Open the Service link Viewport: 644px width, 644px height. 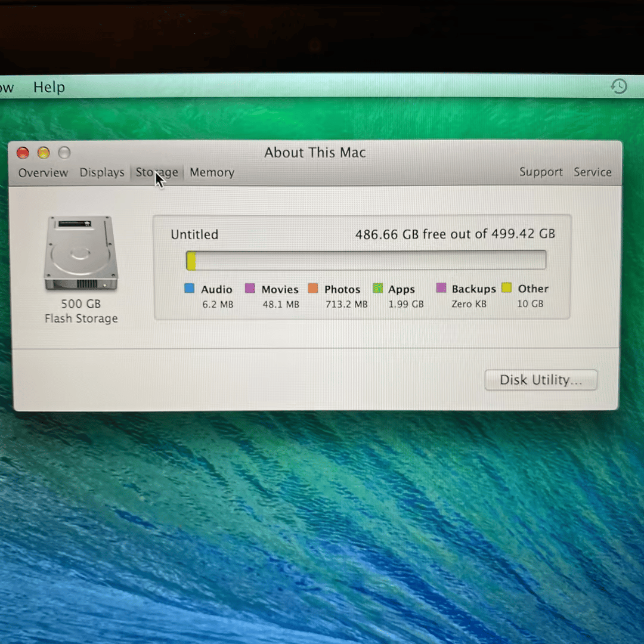point(592,172)
